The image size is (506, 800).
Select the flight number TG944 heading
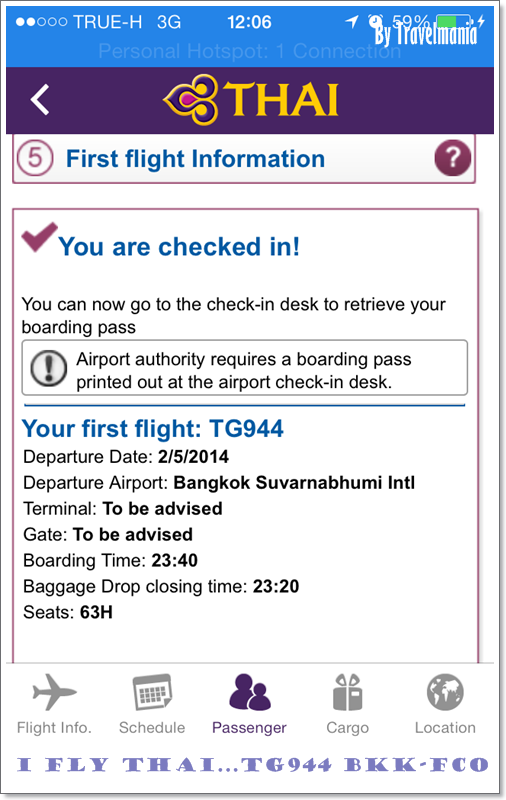(x=152, y=428)
